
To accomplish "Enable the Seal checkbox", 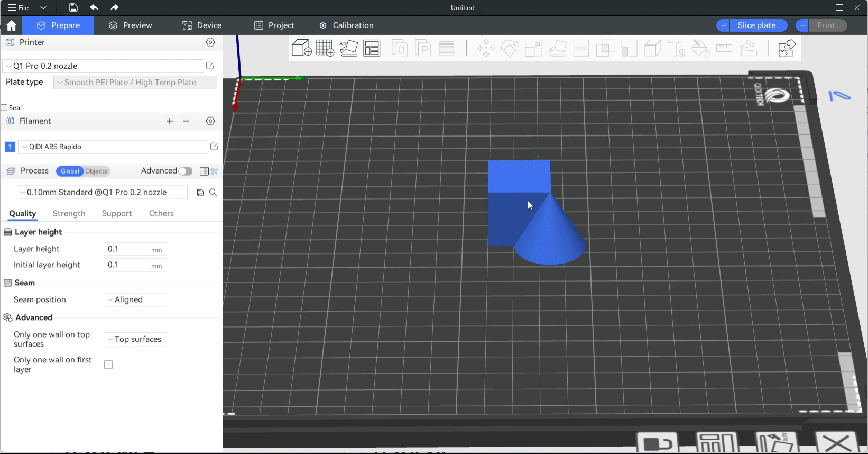I will (4, 107).
